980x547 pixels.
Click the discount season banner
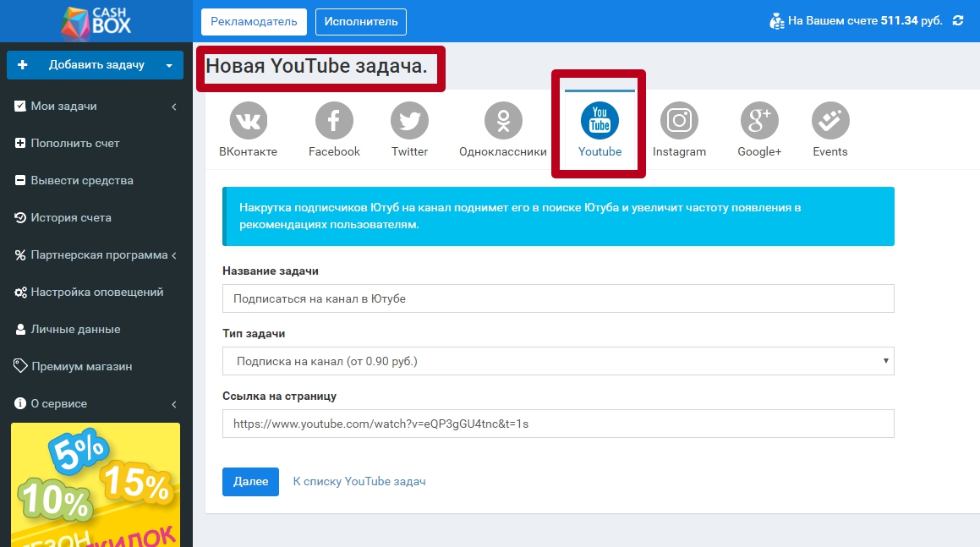[96, 485]
